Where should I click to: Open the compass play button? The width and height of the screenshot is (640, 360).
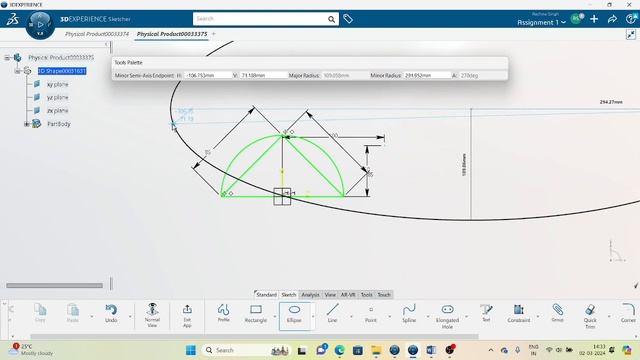tap(40, 24)
